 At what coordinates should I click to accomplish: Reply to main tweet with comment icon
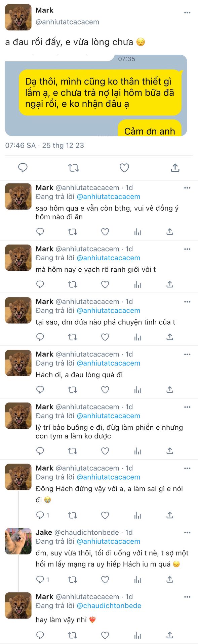23,168
